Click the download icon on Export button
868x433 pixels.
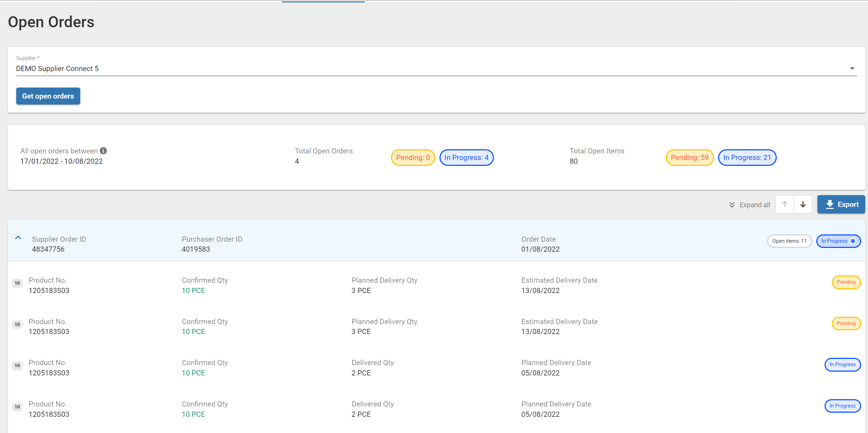830,204
